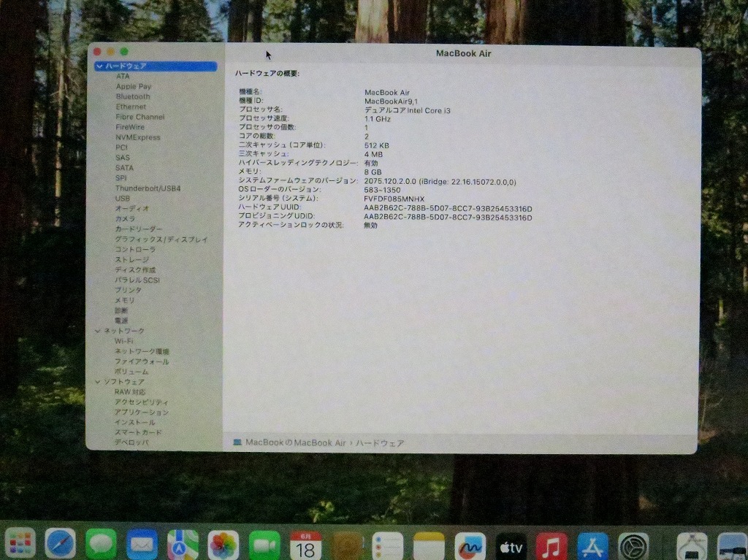Collapse the ハードウェア section chevron
The image size is (748, 560).
(x=99, y=66)
